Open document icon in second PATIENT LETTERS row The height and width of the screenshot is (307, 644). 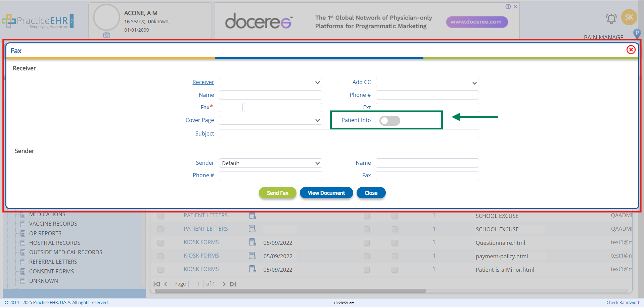click(x=252, y=229)
